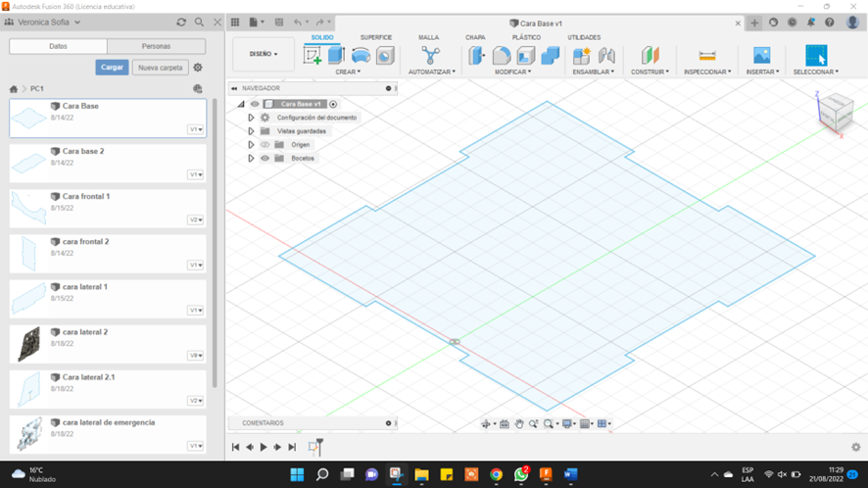868x488 pixels.
Task: Expand the Origen node
Action: tap(251, 145)
